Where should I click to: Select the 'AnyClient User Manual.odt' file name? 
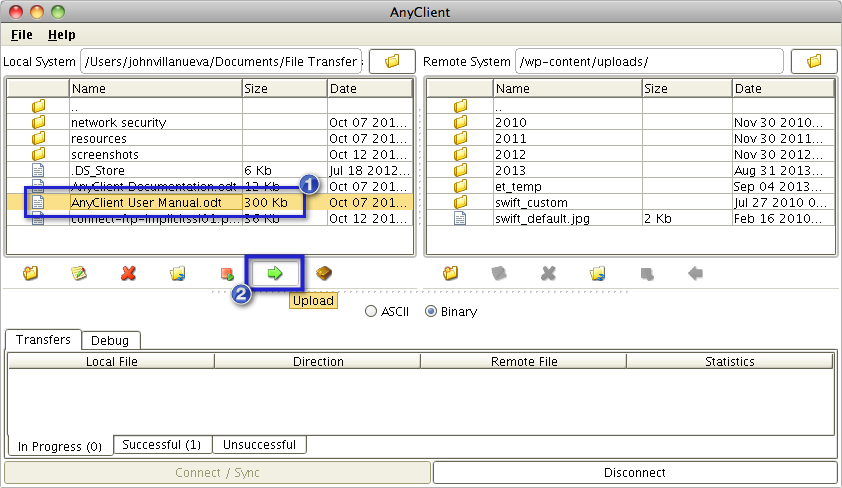coord(146,202)
